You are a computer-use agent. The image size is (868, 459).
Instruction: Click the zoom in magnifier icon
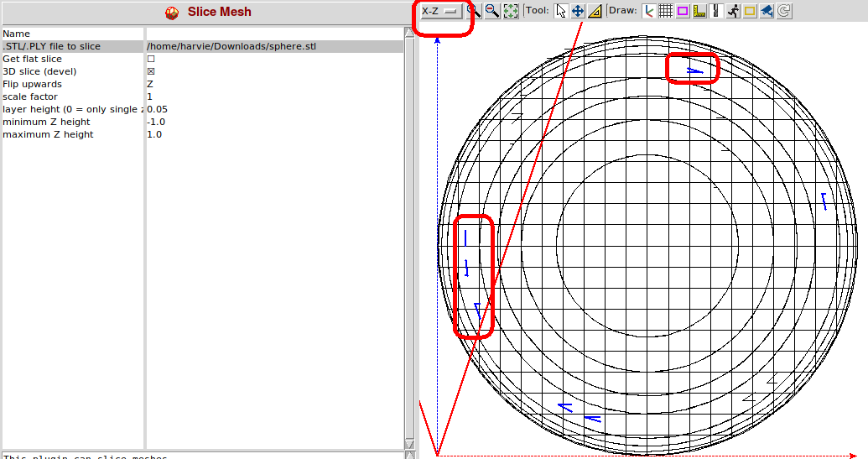coord(475,11)
